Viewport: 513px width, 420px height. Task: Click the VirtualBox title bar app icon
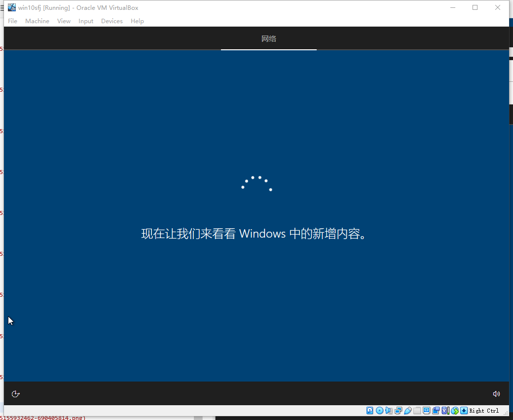point(12,7)
